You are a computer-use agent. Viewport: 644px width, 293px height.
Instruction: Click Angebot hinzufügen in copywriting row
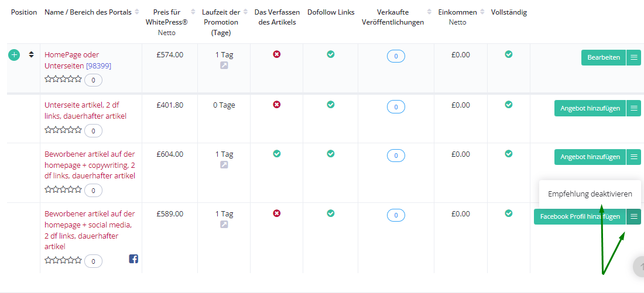point(590,157)
